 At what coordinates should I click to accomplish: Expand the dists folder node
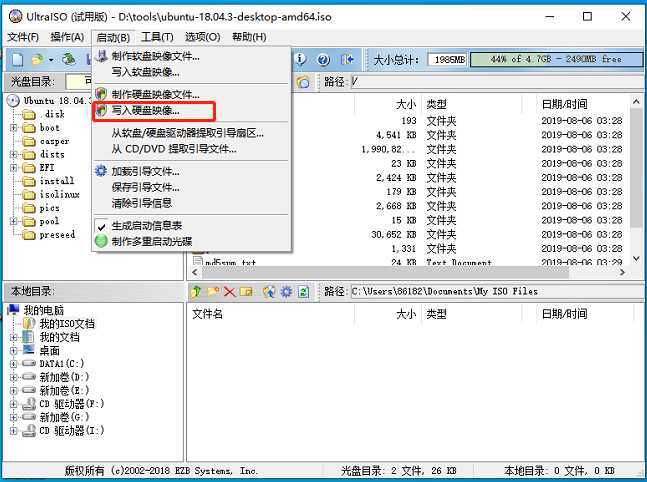click(x=14, y=154)
